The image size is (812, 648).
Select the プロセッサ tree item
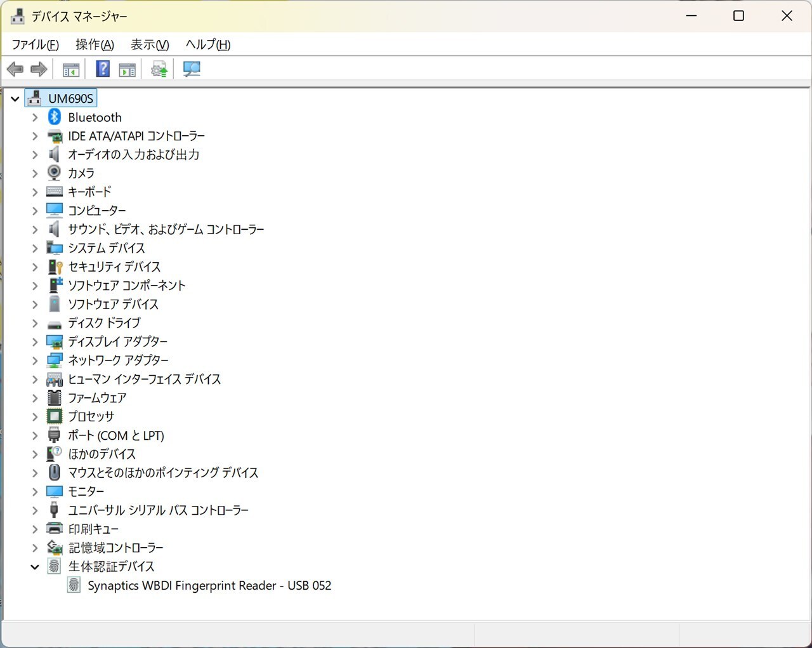[x=91, y=416]
